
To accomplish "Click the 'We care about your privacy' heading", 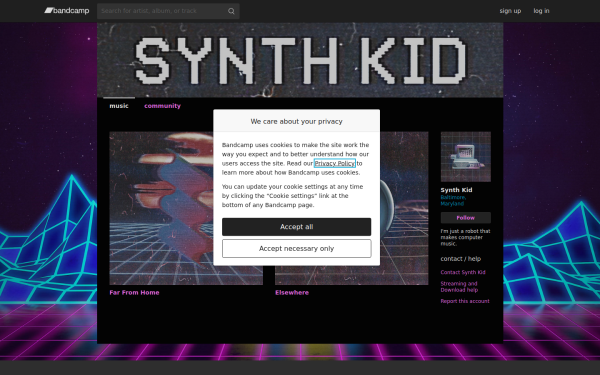I will click(297, 121).
